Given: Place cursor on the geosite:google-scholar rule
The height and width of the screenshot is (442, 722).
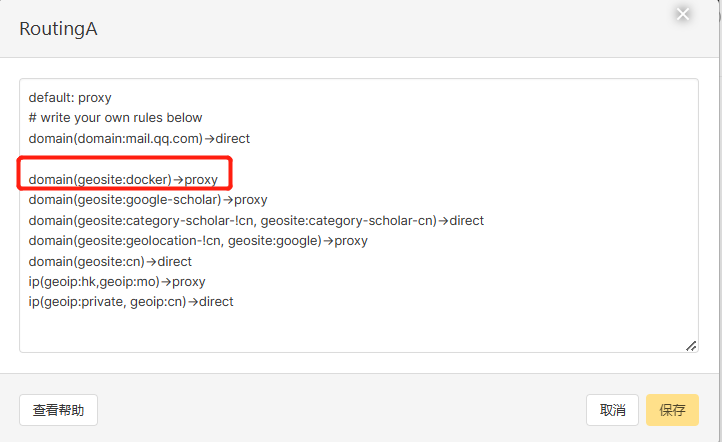Looking at the screenshot, I should 148,200.
